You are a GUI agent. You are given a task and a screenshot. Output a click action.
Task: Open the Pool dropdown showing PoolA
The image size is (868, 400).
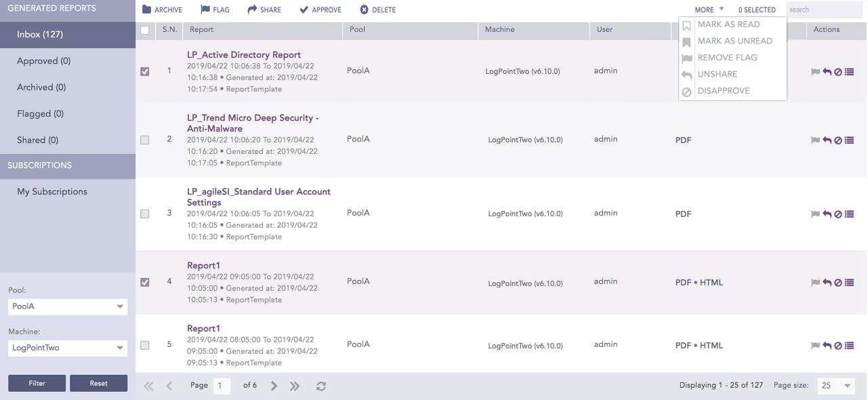tap(68, 306)
